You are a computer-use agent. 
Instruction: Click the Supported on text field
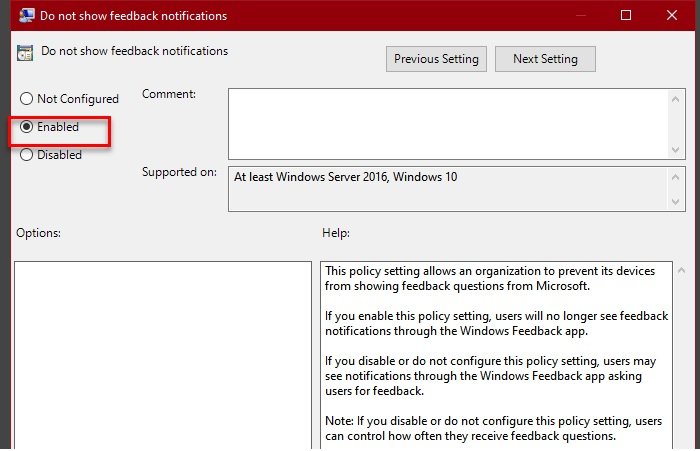446,188
